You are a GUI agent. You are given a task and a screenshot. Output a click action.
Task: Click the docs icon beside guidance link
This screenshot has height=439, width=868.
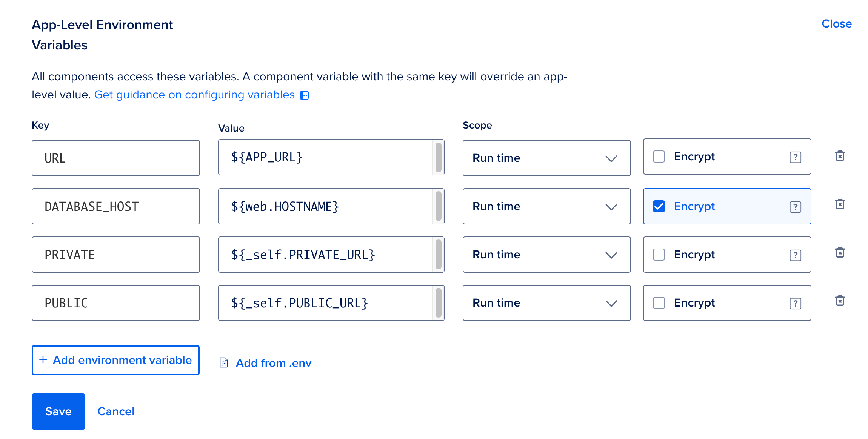click(304, 95)
